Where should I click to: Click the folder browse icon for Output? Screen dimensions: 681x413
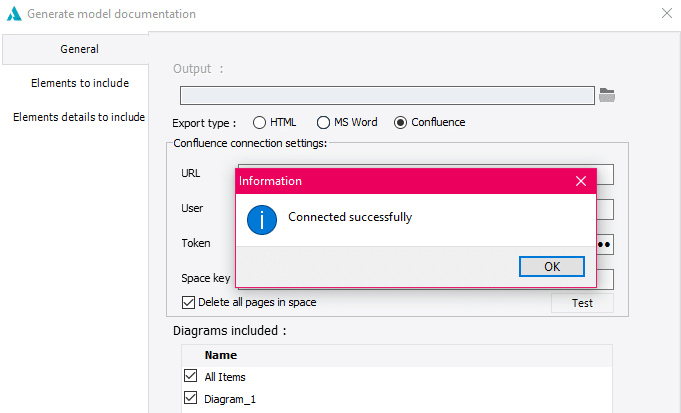coord(607,95)
